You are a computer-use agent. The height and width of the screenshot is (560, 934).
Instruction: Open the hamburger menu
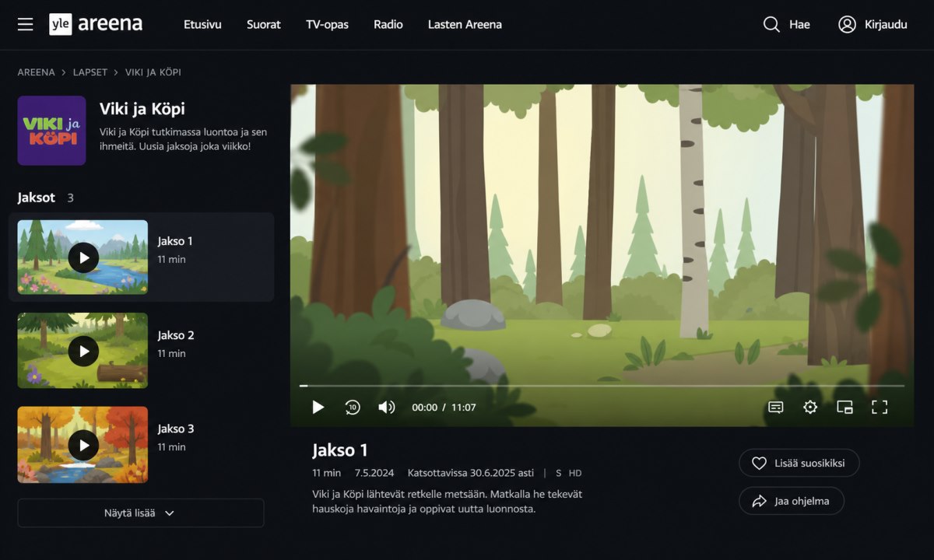(x=26, y=25)
